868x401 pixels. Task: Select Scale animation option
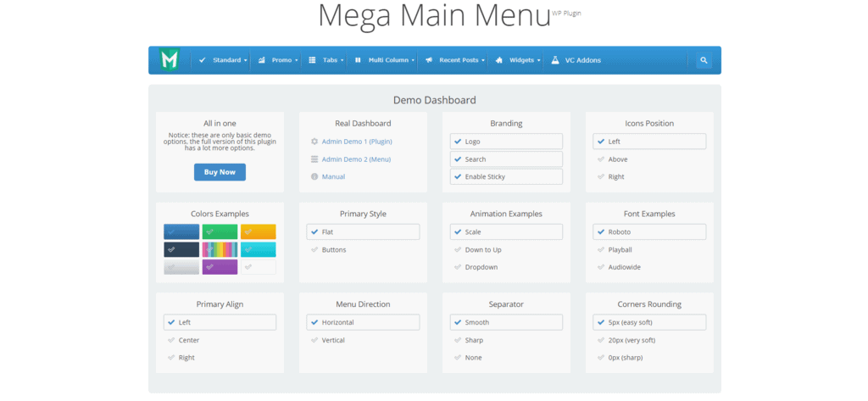point(507,231)
